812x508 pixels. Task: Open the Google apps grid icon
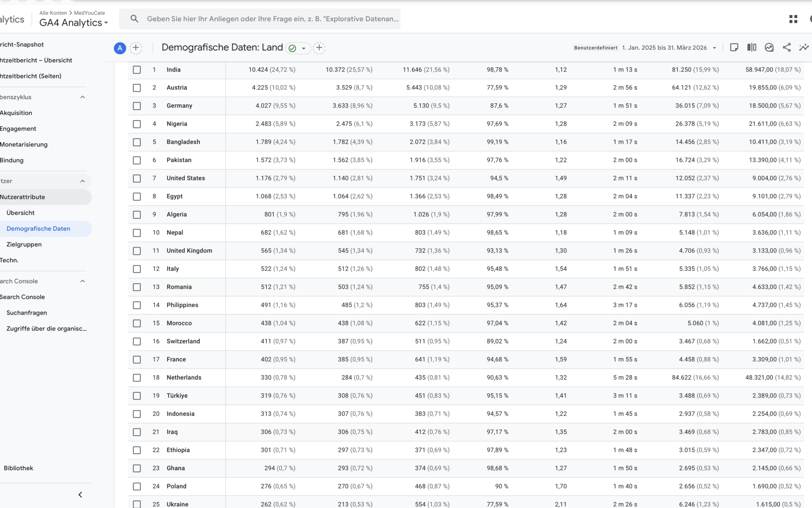[x=793, y=19]
